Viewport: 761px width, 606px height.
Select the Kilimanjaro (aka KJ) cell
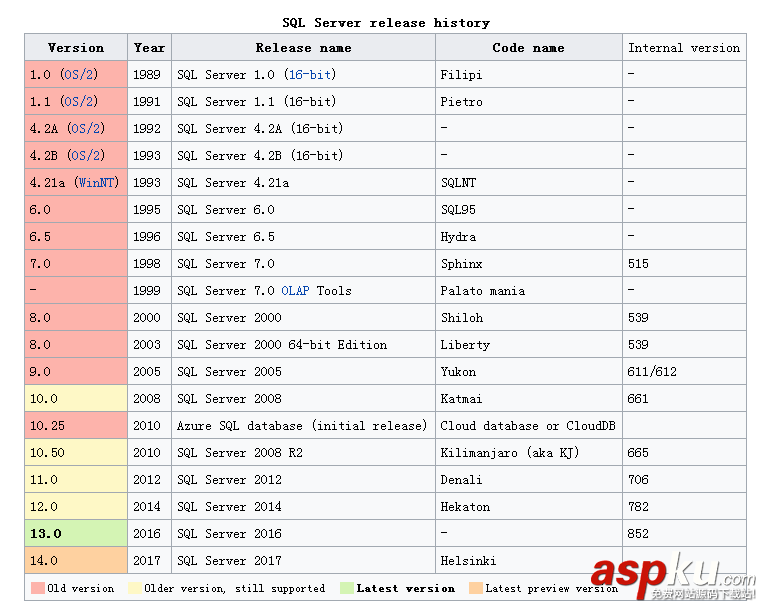tap(529, 453)
